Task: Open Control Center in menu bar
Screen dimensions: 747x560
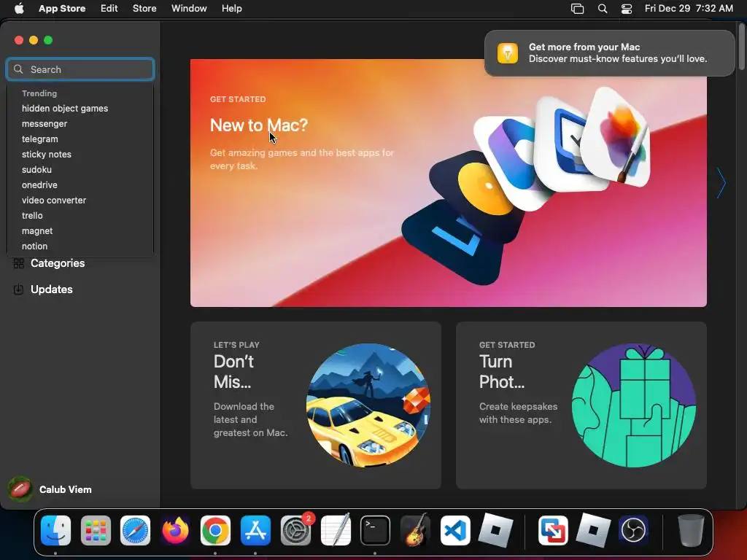Action: coord(627,9)
